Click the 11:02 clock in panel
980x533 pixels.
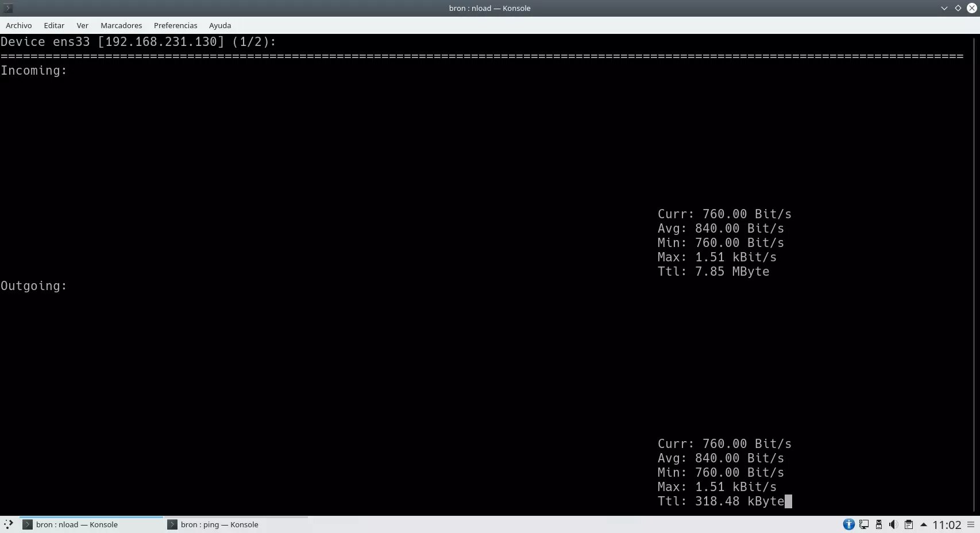946,525
